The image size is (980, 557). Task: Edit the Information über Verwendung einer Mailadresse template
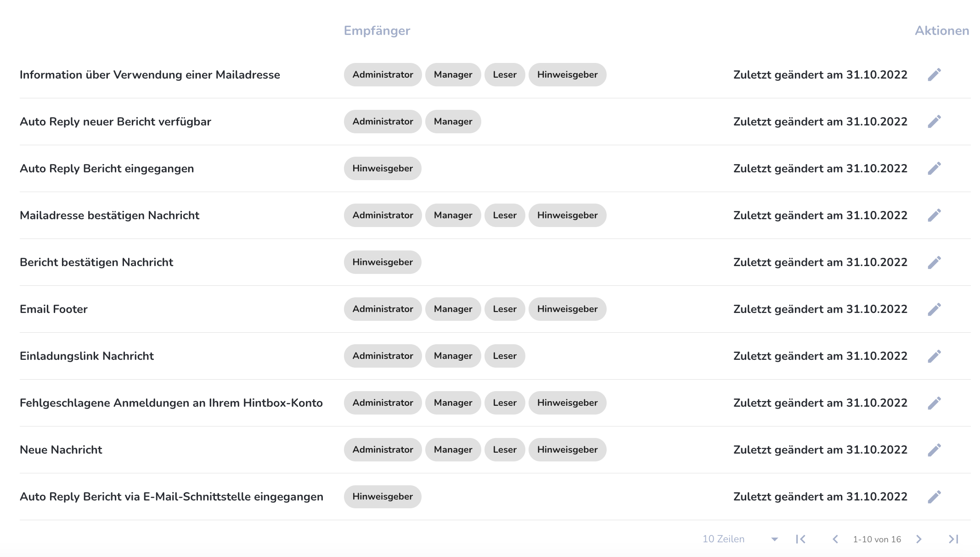click(934, 74)
